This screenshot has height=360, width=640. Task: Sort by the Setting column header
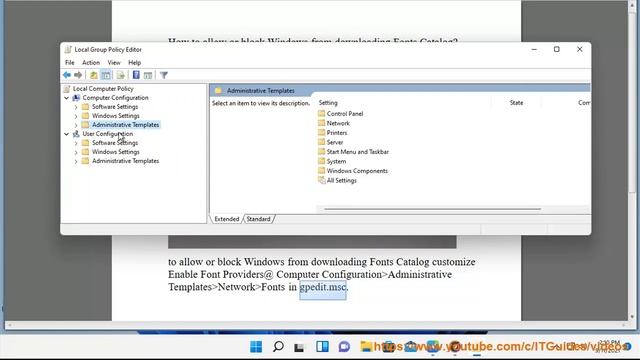(x=403, y=103)
